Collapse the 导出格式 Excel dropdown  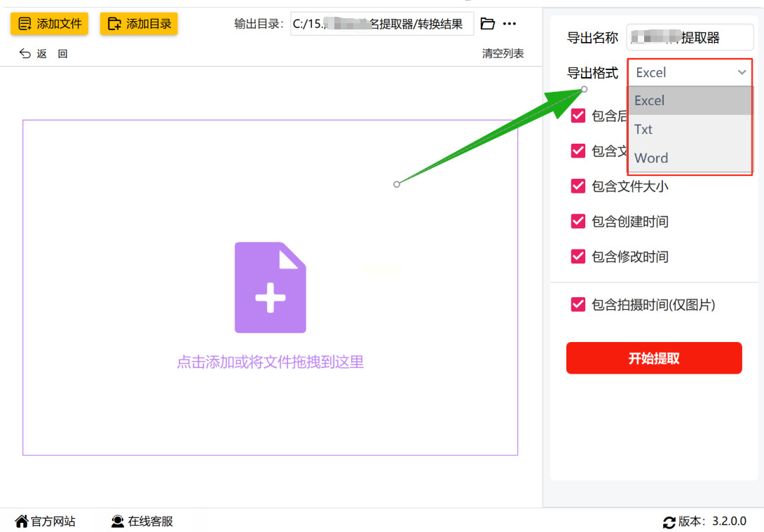(690, 73)
